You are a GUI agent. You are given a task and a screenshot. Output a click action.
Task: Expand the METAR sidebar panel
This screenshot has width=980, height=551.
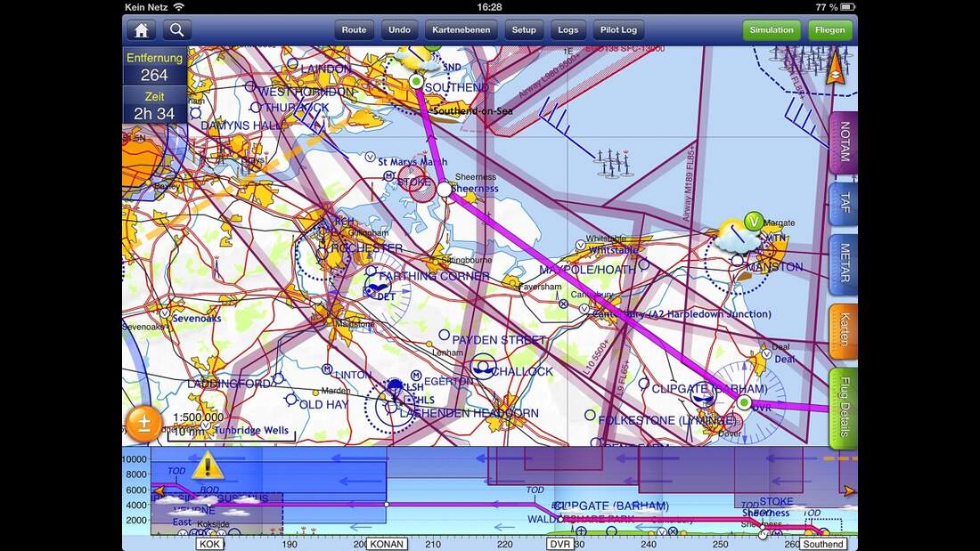tap(843, 262)
